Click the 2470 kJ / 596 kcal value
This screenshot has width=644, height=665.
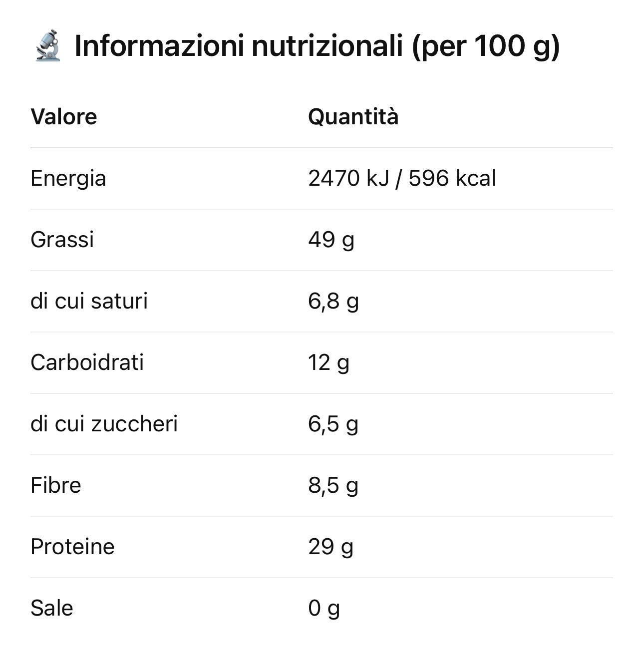coord(402,179)
